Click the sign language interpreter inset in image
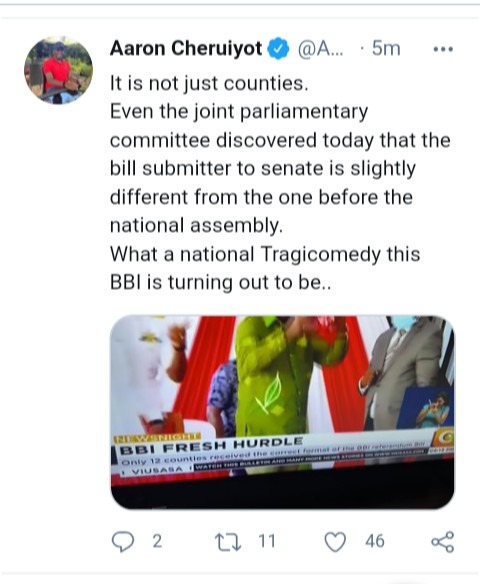480x584 pixels. coord(428,406)
